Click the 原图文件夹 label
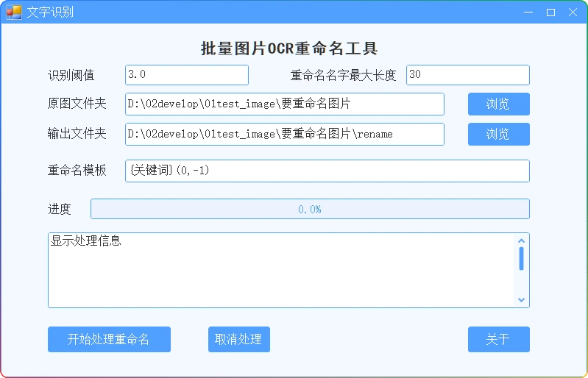The image size is (588, 378). (x=77, y=104)
